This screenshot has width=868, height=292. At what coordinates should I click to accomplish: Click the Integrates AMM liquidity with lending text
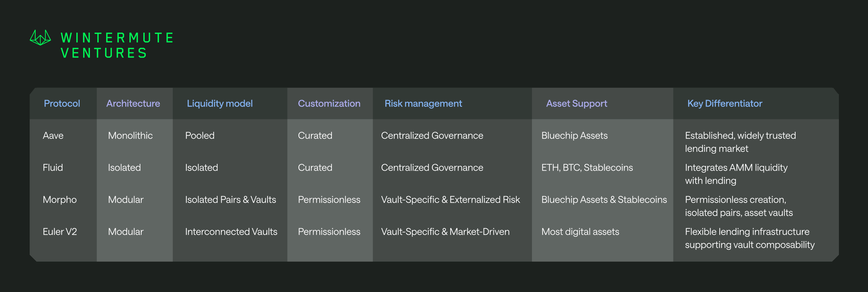736,174
